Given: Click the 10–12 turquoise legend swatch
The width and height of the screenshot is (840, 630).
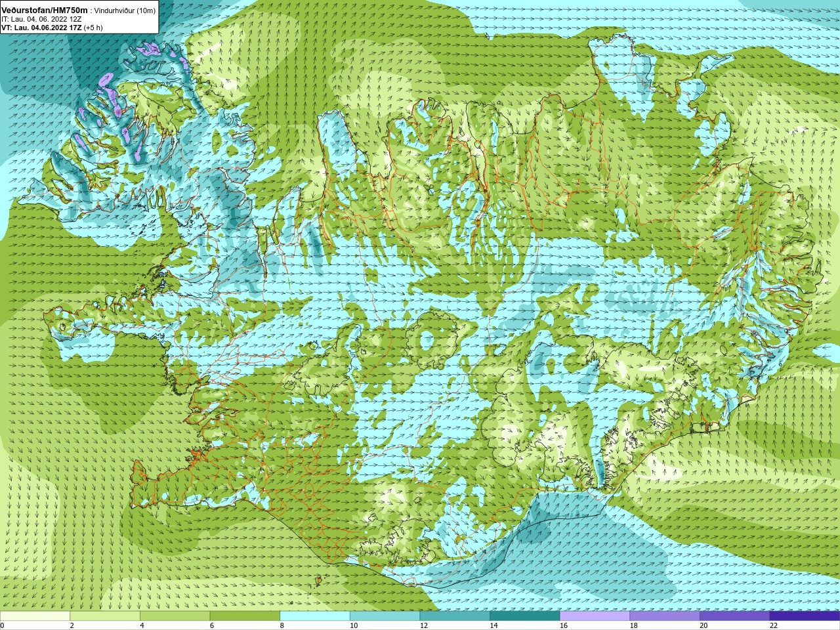Looking at the screenshot, I should click(385, 616).
